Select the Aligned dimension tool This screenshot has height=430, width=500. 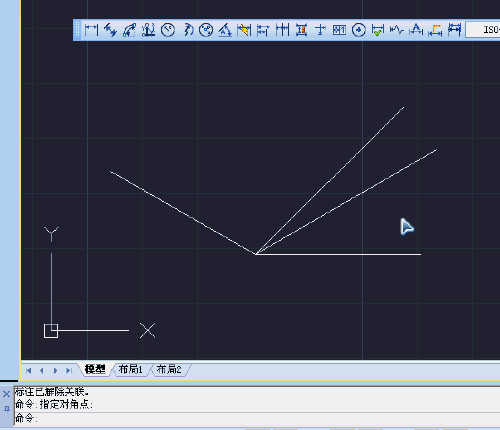[x=110, y=30]
